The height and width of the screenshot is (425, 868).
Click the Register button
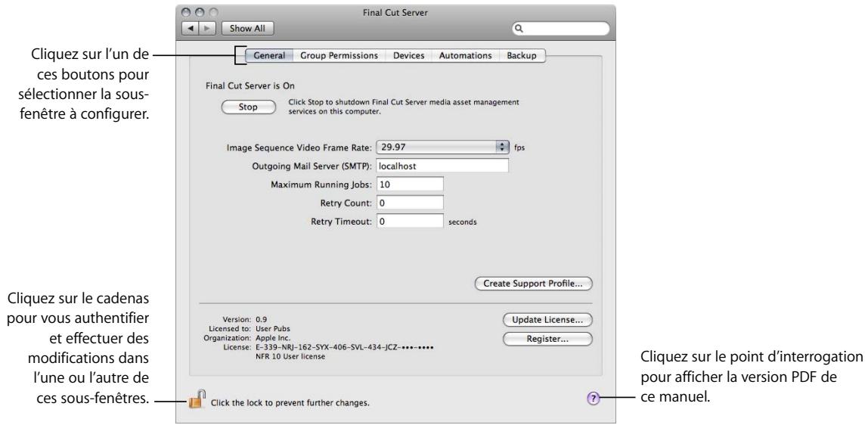tap(547, 340)
